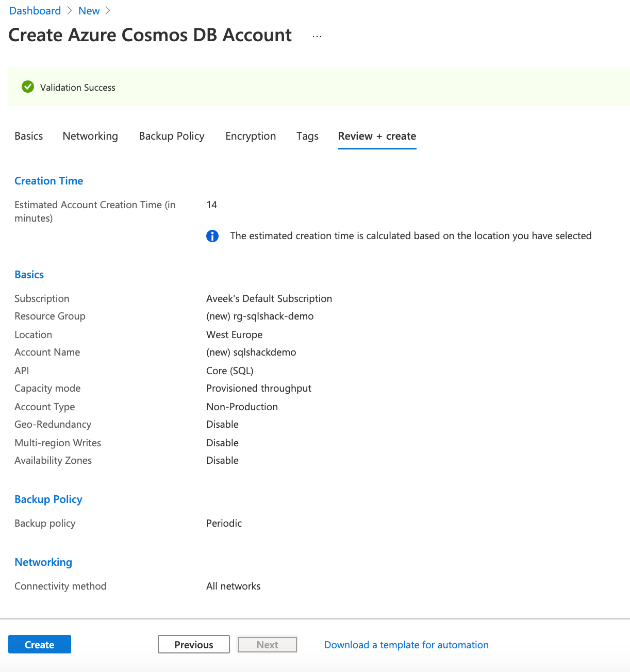Click the breadcrumb chevron after Dashboard
This screenshot has width=630, height=672.
coord(70,11)
